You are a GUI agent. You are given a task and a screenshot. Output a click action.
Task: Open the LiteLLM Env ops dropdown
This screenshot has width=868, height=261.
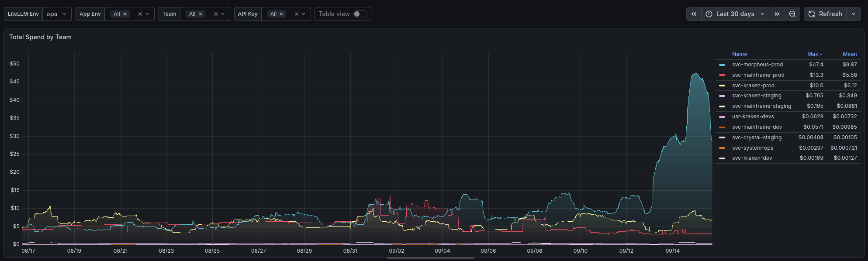[x=57, y=14]
